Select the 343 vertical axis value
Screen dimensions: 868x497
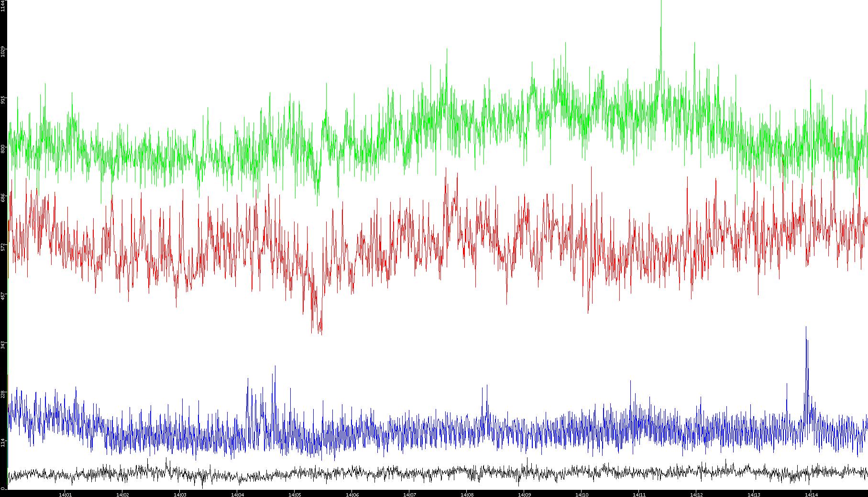pos(3,344)
